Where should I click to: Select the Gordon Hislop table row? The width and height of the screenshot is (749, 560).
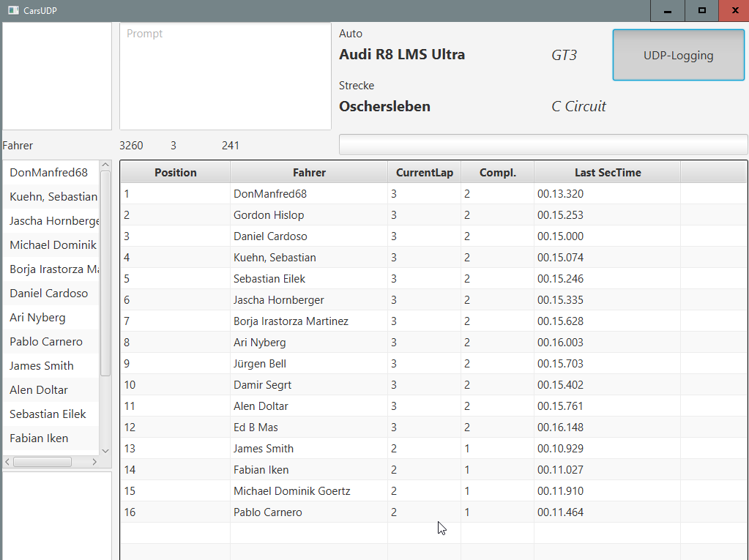tap(268, 215)
